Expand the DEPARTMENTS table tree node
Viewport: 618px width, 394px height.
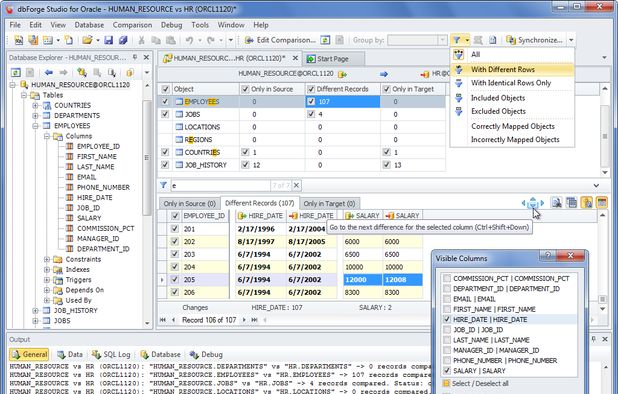click(35, 116)
